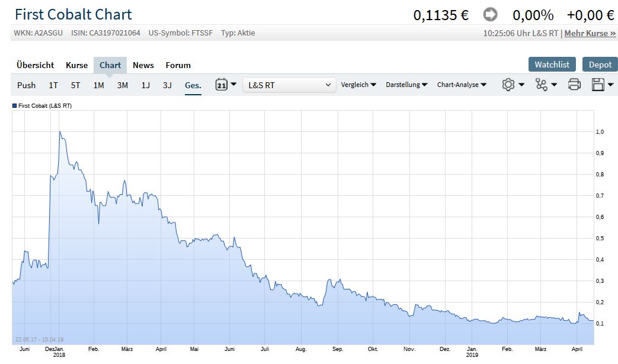The height and width of the screenshot is (364, 618).
Task: Click the First Cobalt Chart heading
Action: [73, 15]
